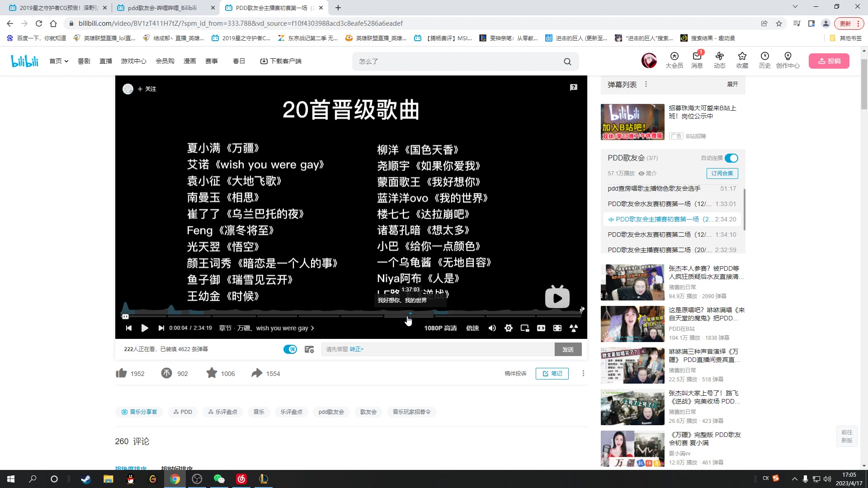Open the 游戏中心 menu item
868x488 pixels.
[134, 61]
